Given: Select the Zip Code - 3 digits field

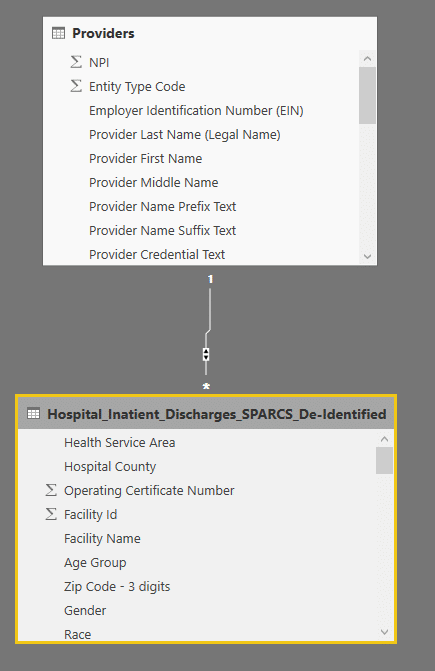Looking at the screenshot, I should (117, 586).
